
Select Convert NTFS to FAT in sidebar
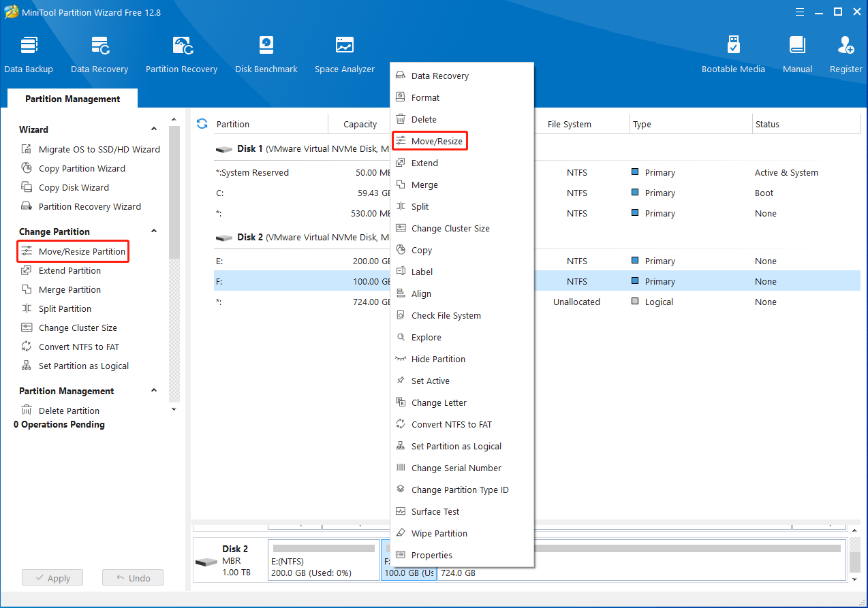[x=70, y=347]
